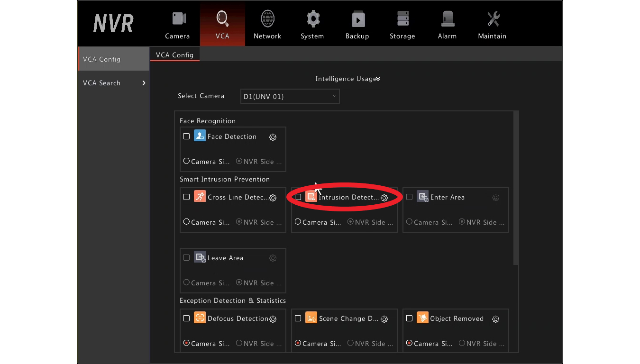
Task: Open the Camera settings section
Action: click(177, 25)
